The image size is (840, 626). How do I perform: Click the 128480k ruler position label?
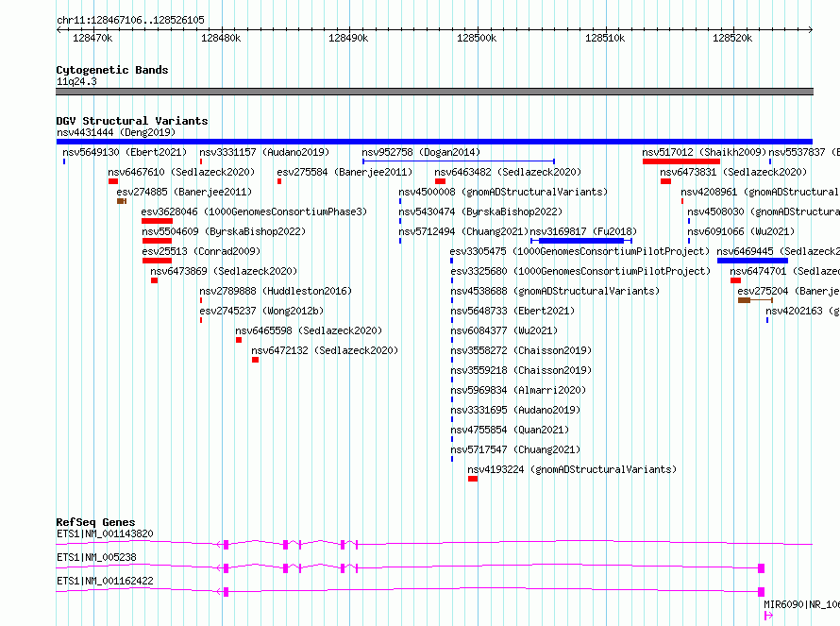pyautogui.click(x=221, y=38)
